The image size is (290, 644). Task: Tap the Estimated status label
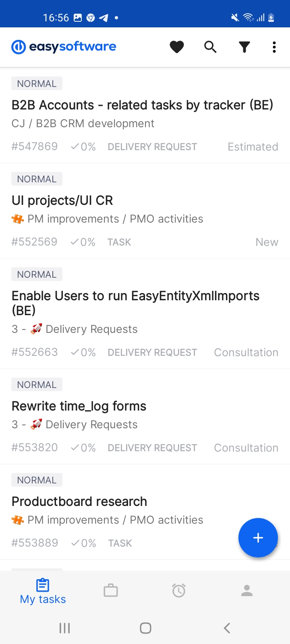[x=253, y=147]
